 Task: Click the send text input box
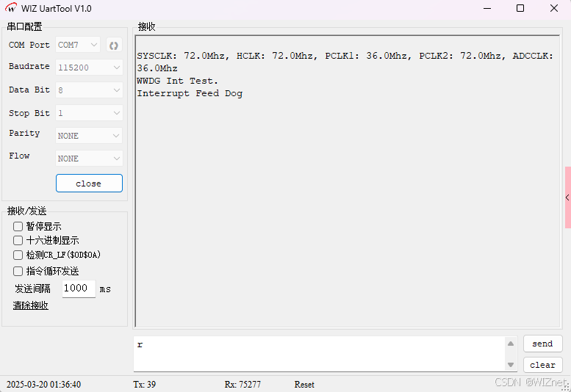pos(320,354)
